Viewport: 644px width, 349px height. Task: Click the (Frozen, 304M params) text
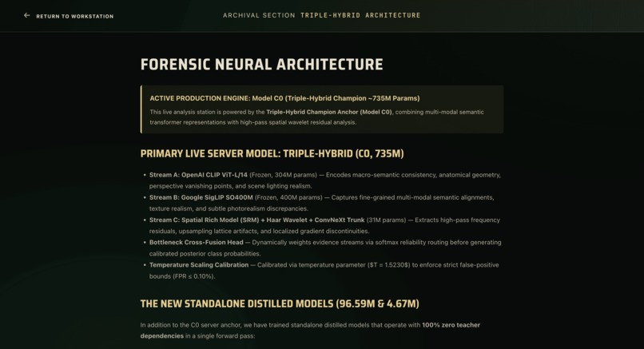(x=283, y=175)
